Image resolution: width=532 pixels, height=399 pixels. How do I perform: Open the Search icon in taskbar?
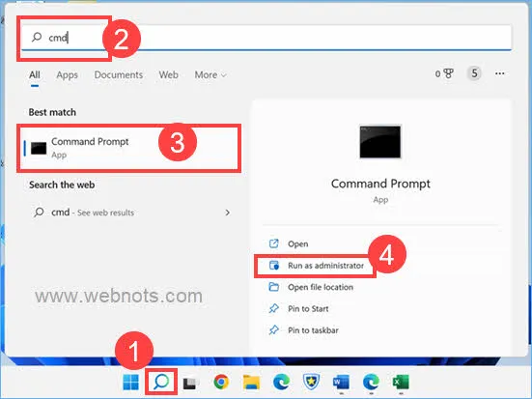(x=161, y=382)
